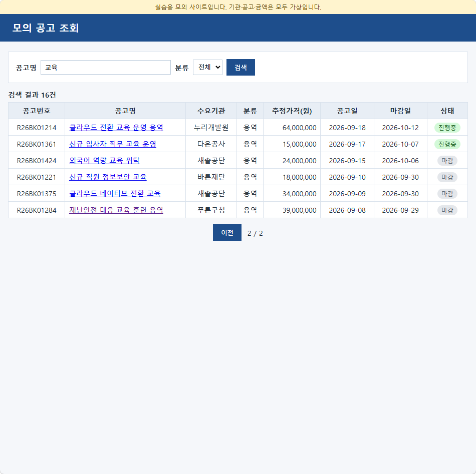This screenshot has height=474, width=476.
Task: Click the 수요기관 column header
Action: click(x=211, y=111)
